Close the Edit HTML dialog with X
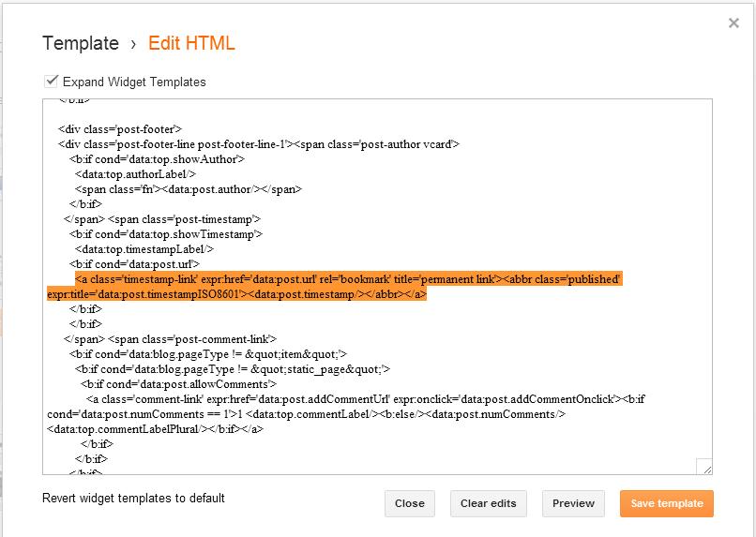Viewport: 756px width, 537px height. point(733,22)
